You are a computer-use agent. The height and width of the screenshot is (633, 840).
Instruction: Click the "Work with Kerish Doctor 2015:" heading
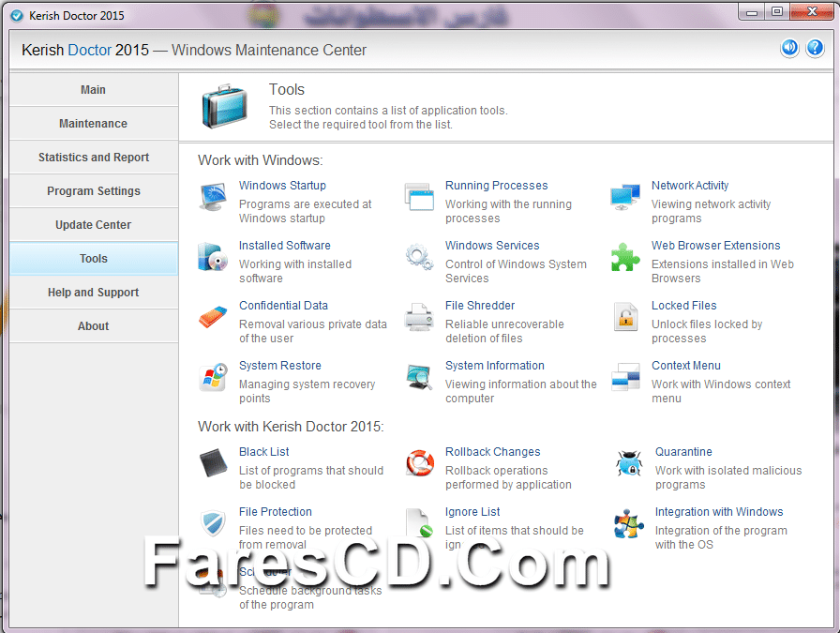click(x=291, y=427)
